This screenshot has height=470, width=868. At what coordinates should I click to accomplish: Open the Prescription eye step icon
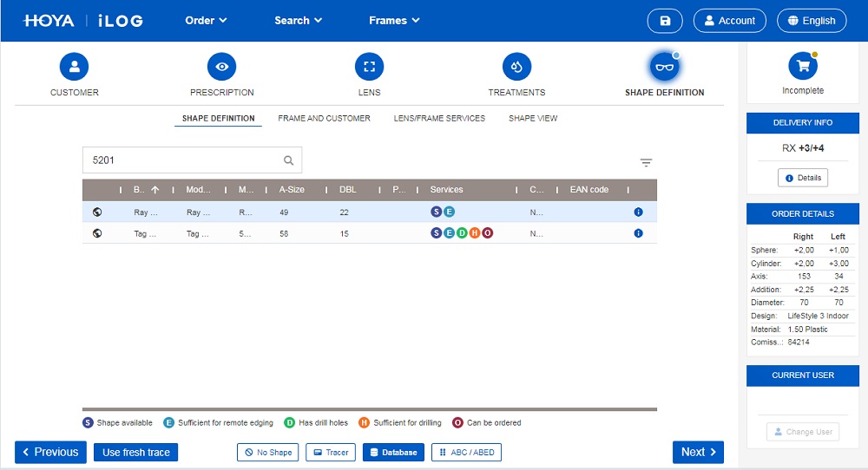221,67
